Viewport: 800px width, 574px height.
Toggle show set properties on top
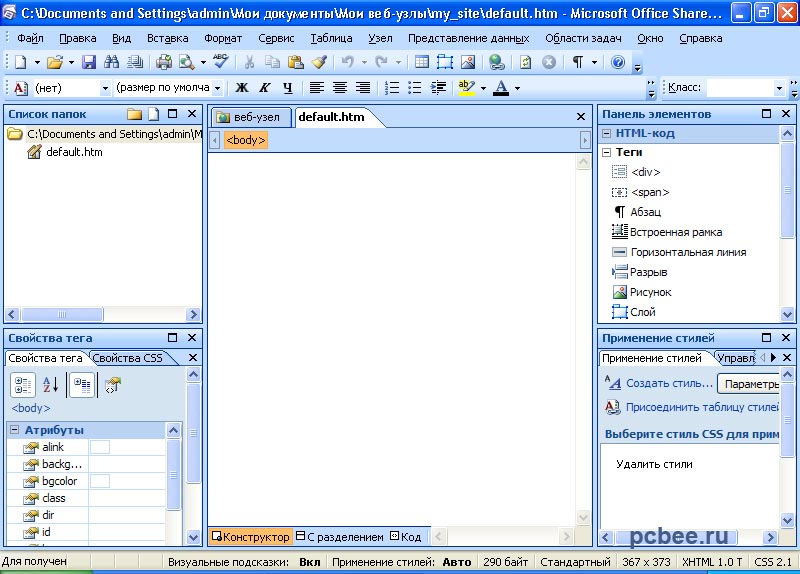pos(82,385)
